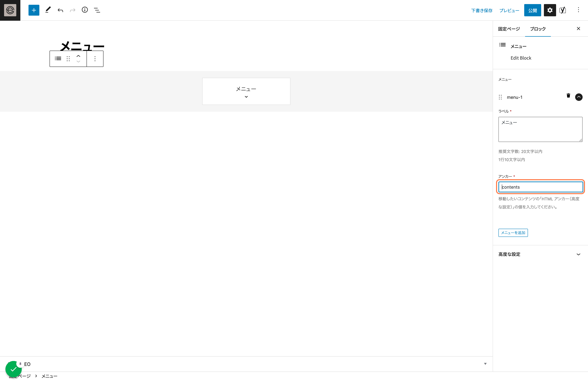
Task: Delete menu-1 with the trash icon
Action: (568, 95)
